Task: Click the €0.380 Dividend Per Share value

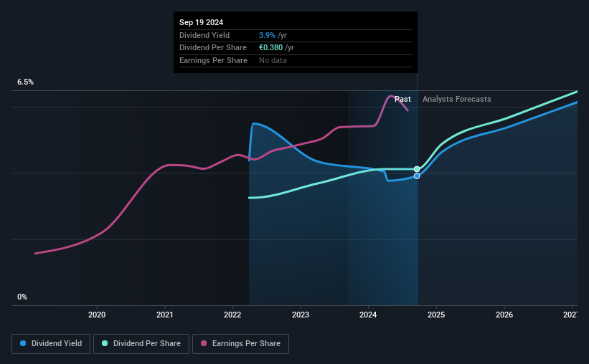Action: tap(271, 48)
